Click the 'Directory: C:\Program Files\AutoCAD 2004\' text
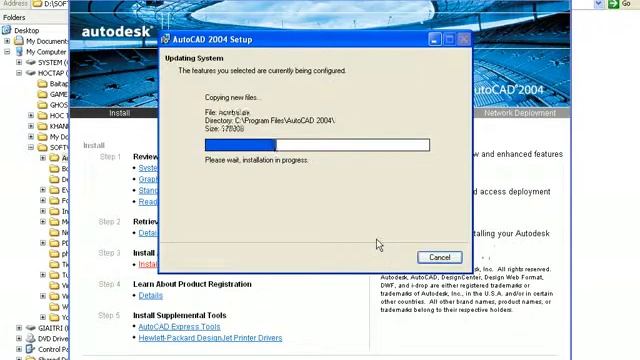The width and height of the screenshot is (640, 360). (270, 120)
